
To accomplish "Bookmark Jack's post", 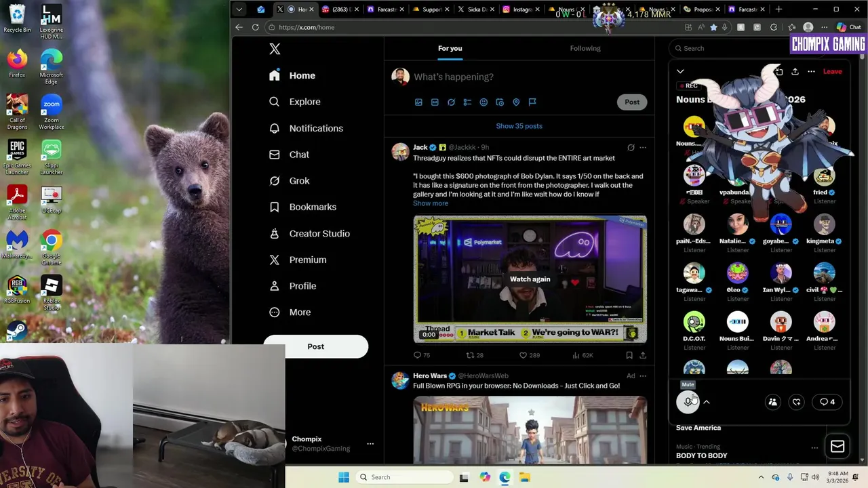I will [629, 355].
